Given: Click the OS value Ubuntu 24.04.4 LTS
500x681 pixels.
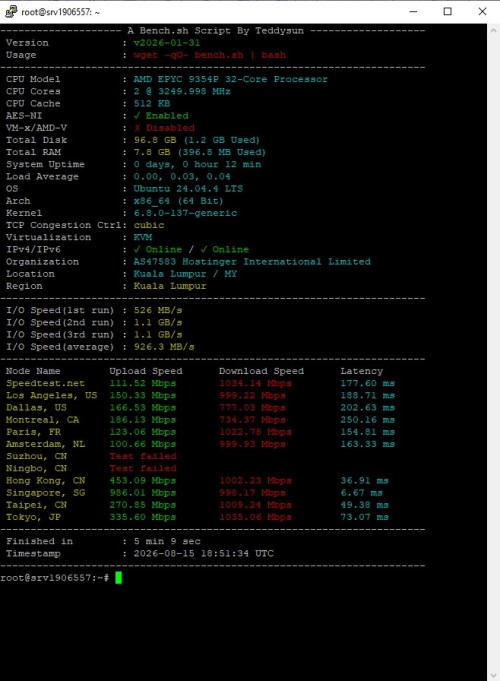Looking at the screenshot, I should point(188,188).
